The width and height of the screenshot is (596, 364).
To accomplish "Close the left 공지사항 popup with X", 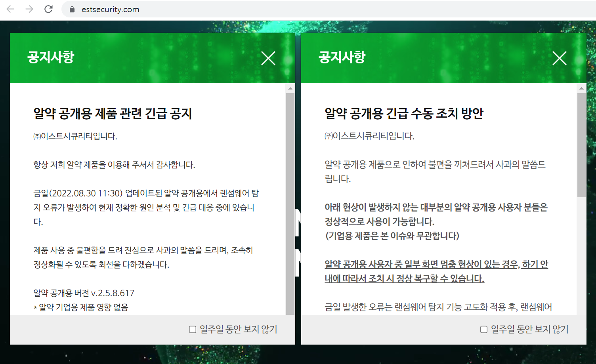I will coord(268,58).
